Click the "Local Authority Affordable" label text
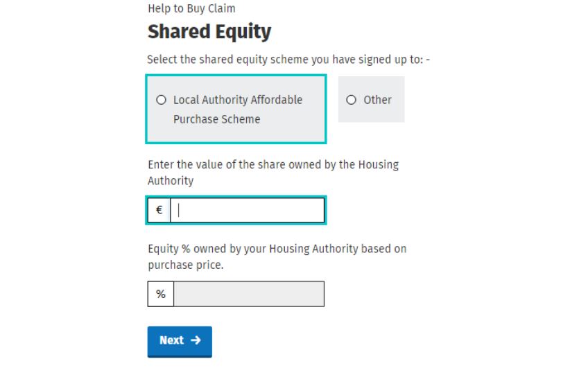Viewport: 588px width, 368px height. tap(238, 100)
